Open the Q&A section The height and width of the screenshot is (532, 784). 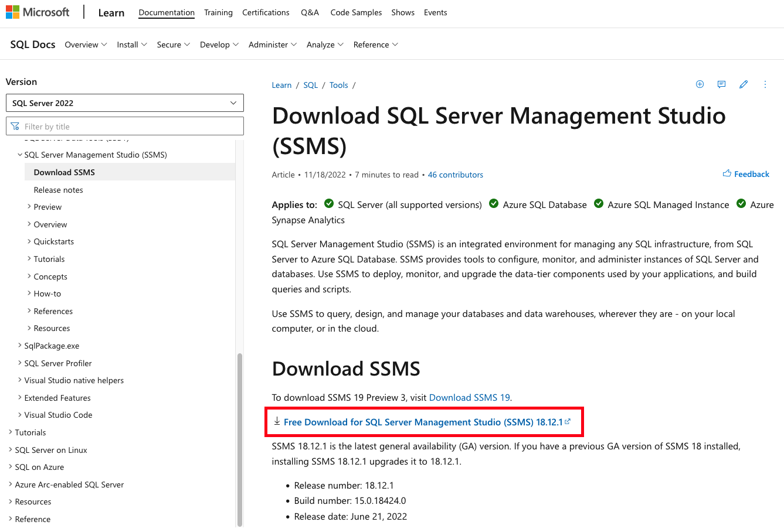coord(310,12)
